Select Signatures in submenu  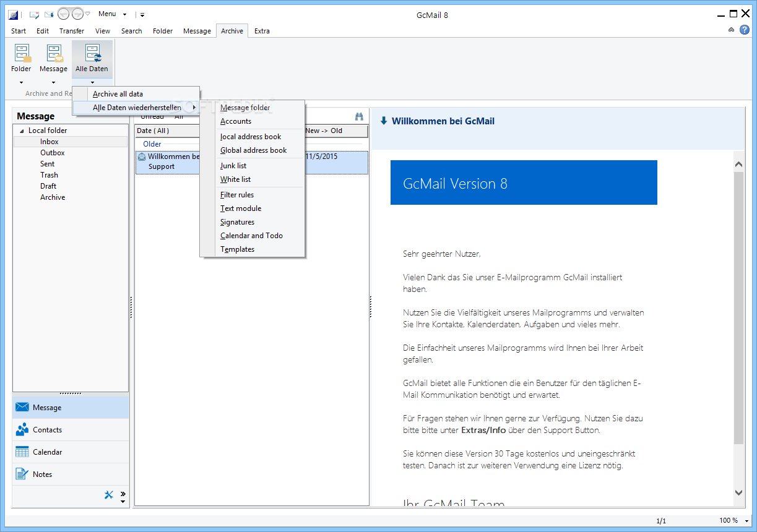click(x=253, y=222)
